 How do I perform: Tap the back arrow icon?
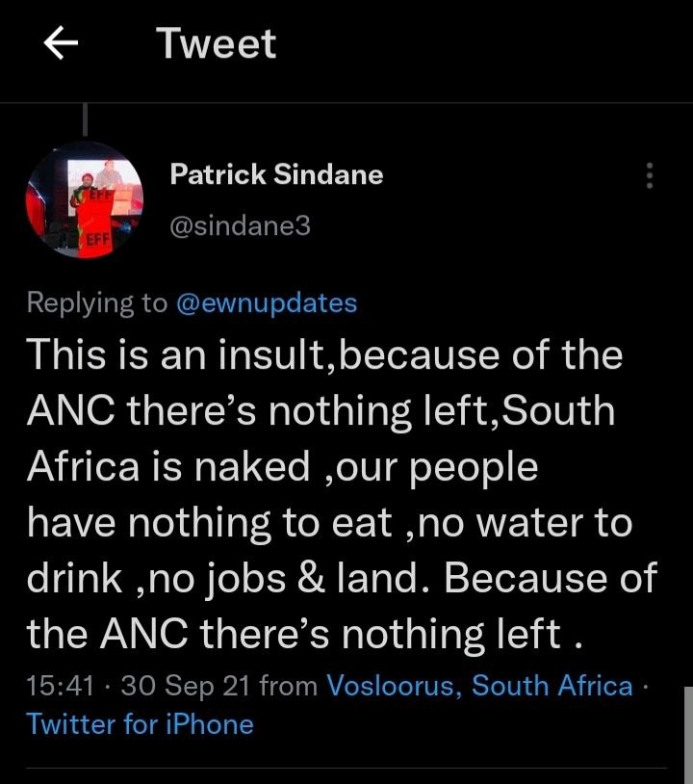pos(61,42)
